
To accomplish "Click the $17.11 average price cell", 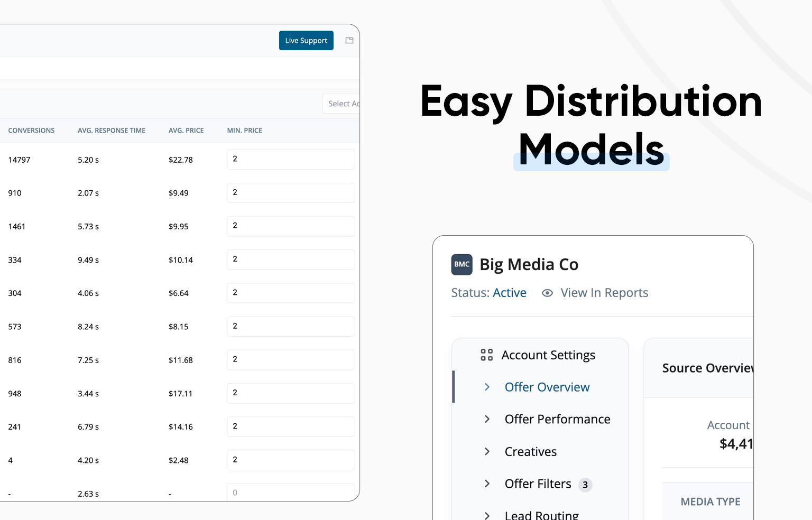I will pos(181,393).
